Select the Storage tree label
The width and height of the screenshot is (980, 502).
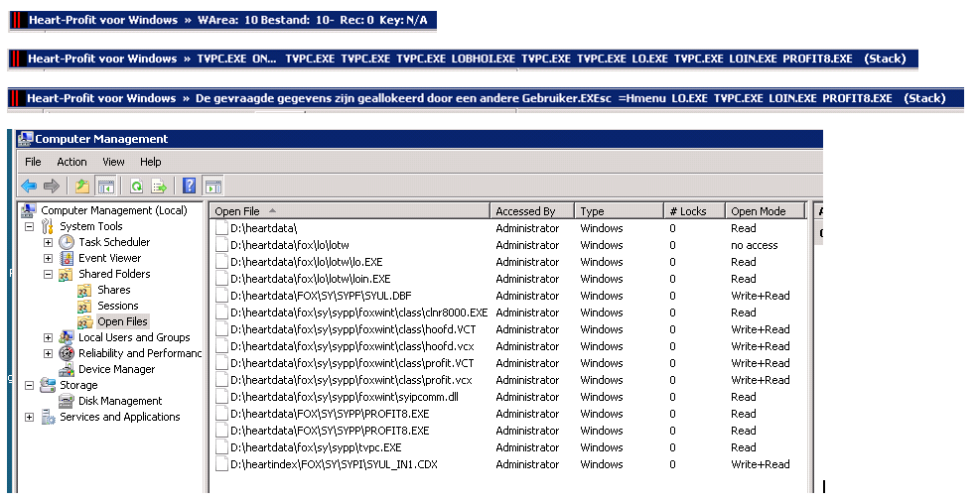[78, 385]
